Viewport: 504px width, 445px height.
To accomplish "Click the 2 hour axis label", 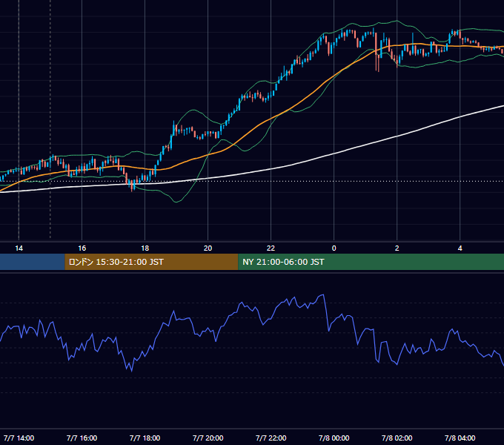I will pos(397,248).
